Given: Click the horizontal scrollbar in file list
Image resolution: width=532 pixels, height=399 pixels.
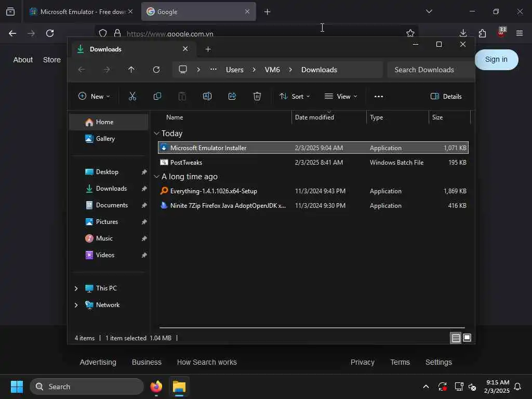Looking at the screenshot, I should pyautogui.click(x=312, y=328).
